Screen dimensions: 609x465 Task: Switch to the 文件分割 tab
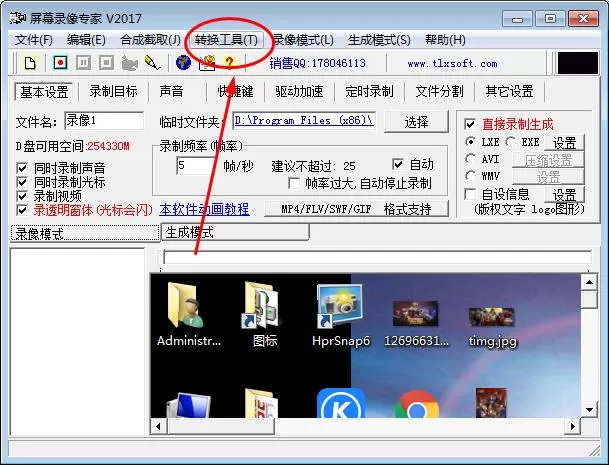coord(439,92)
